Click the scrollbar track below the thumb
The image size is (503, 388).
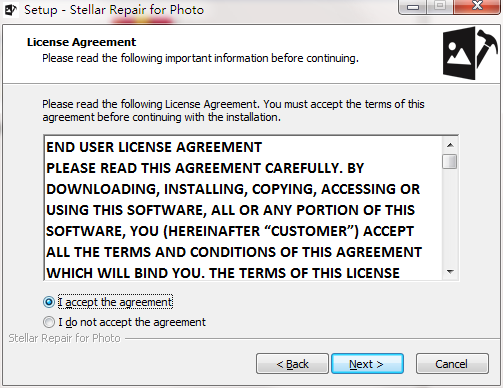coord(450,217)
